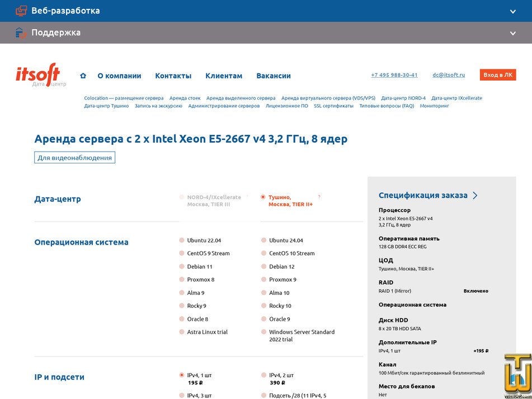Image resolution: width=532 pixels, height=399 pixels.
Task: Open Вакансии menu item
Action: [x=274, y=76]
